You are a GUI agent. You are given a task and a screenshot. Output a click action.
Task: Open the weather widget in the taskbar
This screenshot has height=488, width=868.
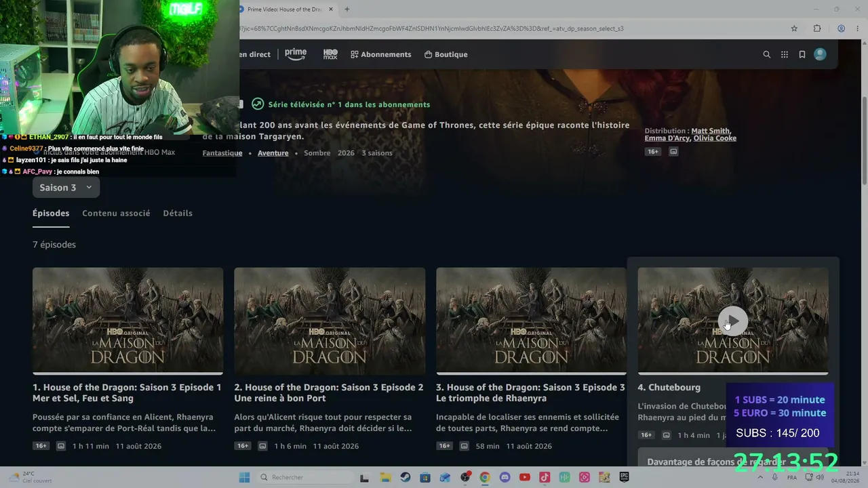coord(31,477)
